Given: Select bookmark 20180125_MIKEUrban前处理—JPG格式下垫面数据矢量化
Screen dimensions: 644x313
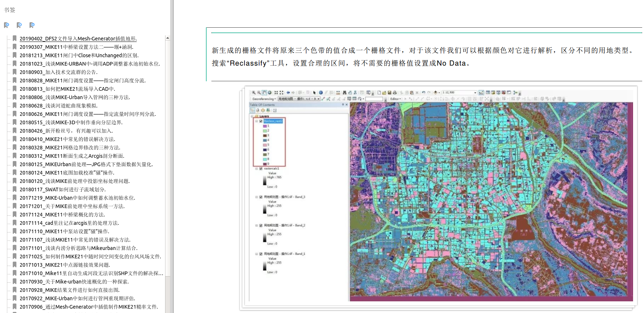Looking at the screenshot, I should [x=86, y=164].
